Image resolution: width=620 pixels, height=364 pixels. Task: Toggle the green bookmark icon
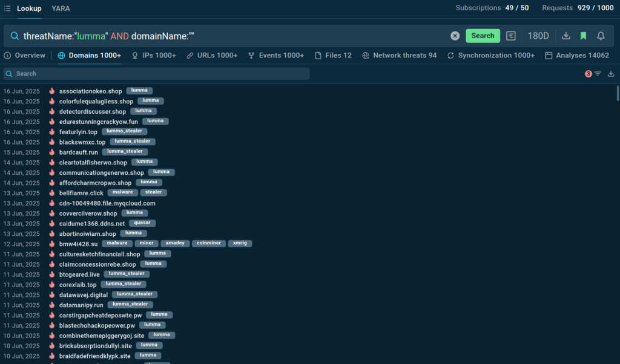583,36
